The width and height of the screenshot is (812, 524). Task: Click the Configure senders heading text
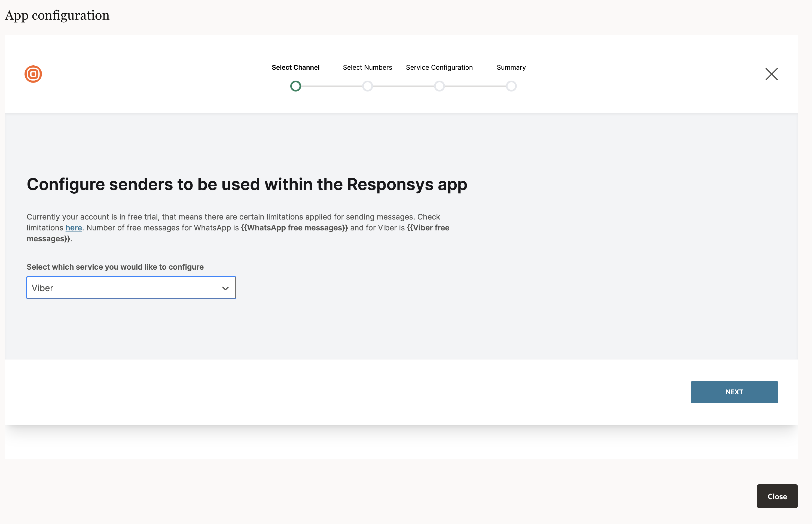coord(247,184)
